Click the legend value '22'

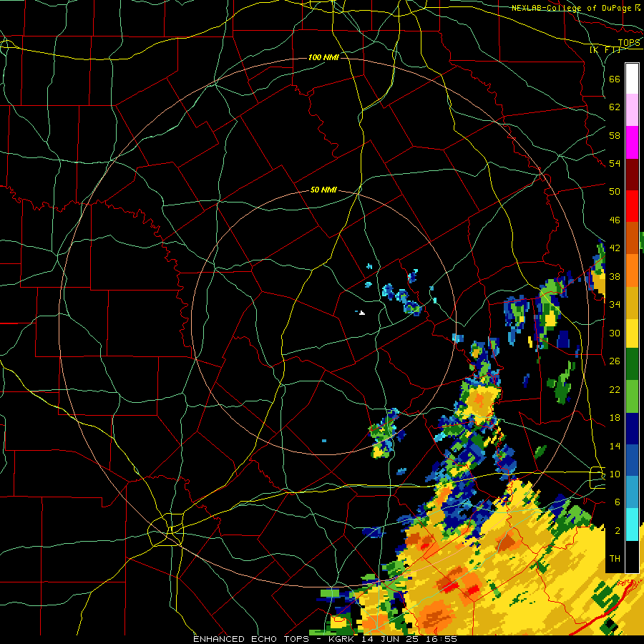click(615, 389)
